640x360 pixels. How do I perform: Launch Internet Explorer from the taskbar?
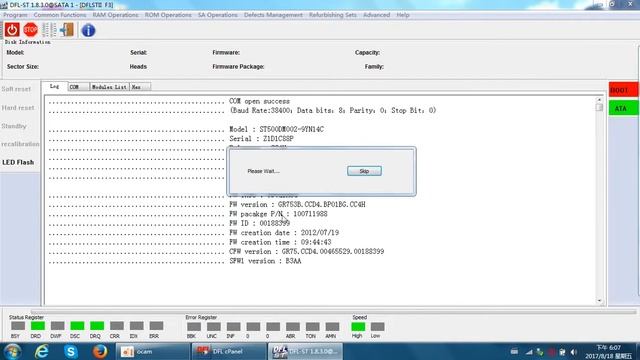42,351
